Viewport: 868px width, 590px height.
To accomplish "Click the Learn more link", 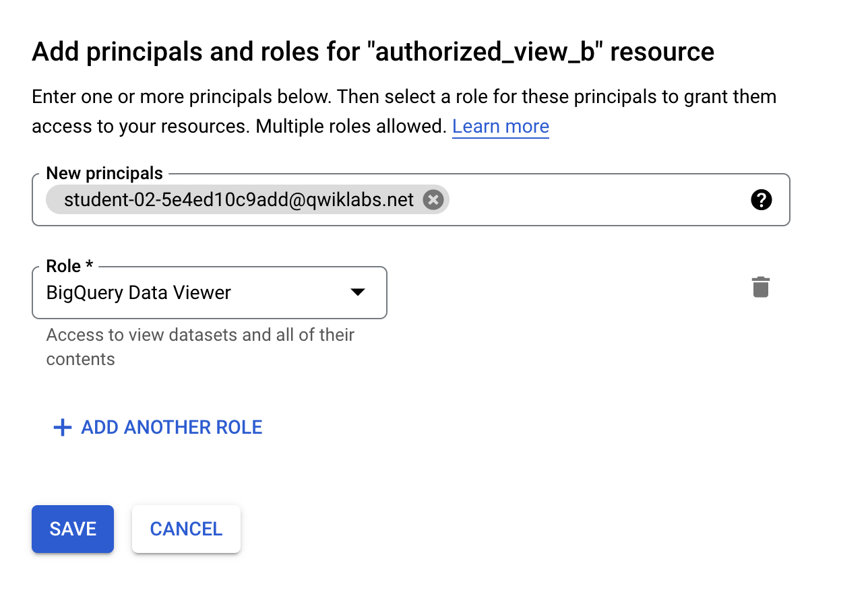I will pyautogui.click(x=501, y=127).
